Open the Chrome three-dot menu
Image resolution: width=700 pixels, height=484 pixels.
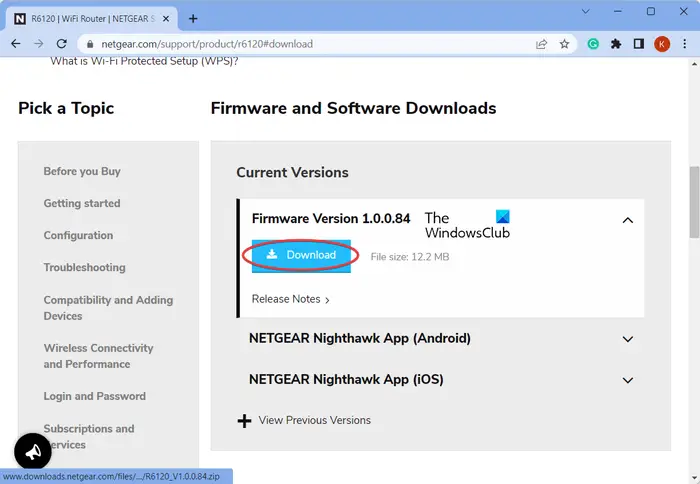(684, 44)
